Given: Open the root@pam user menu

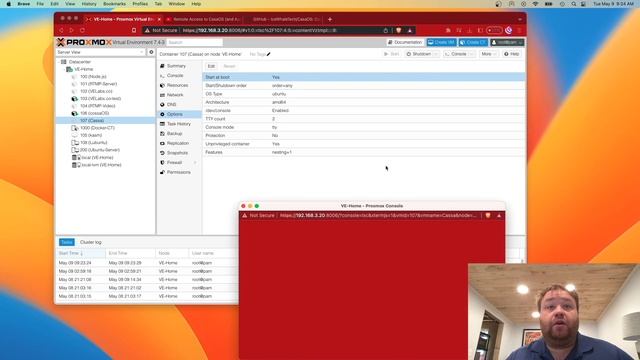Looking at the screenshot, I should (x=507, y=42).
